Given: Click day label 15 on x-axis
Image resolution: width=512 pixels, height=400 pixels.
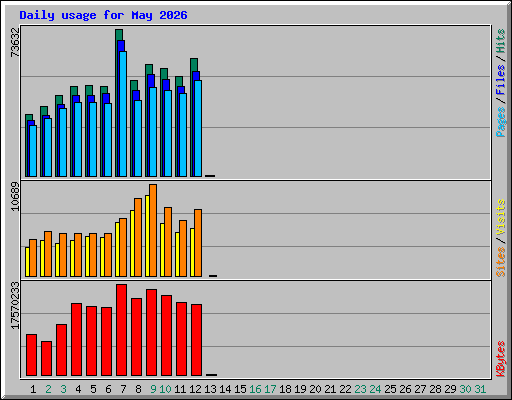Looking at the screenshot, I should (x=240, y=389).
